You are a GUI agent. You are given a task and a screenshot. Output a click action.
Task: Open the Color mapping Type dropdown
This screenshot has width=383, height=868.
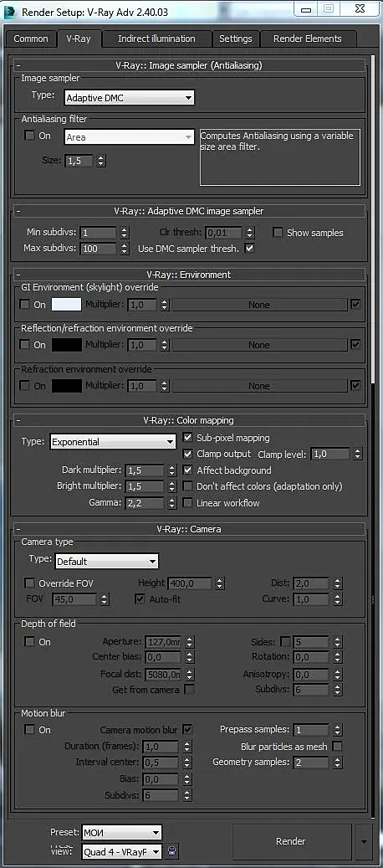(113, 442)
